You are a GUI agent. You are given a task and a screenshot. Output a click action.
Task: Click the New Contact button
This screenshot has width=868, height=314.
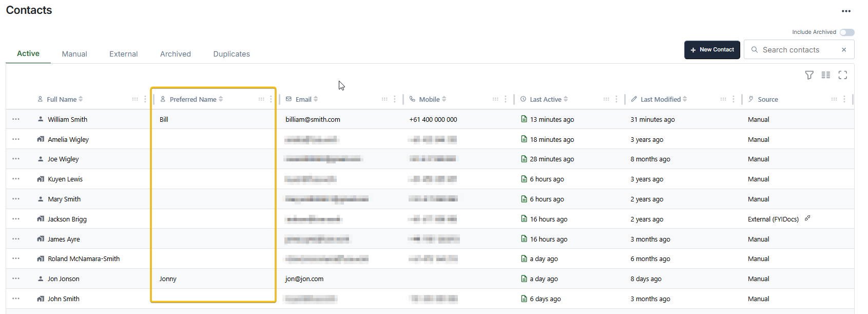click(x=711, y=50)
